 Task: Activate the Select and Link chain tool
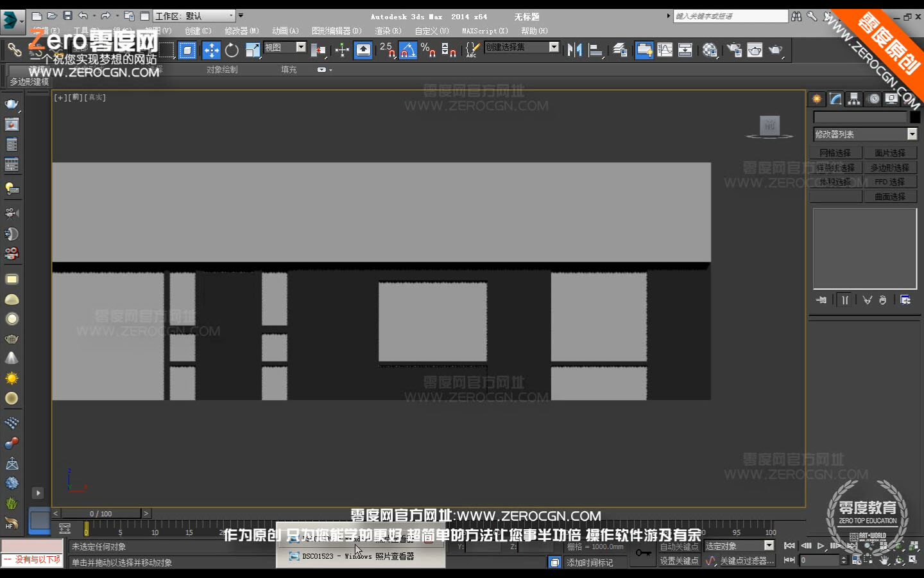pyautogui.click(x=15, y=49)
